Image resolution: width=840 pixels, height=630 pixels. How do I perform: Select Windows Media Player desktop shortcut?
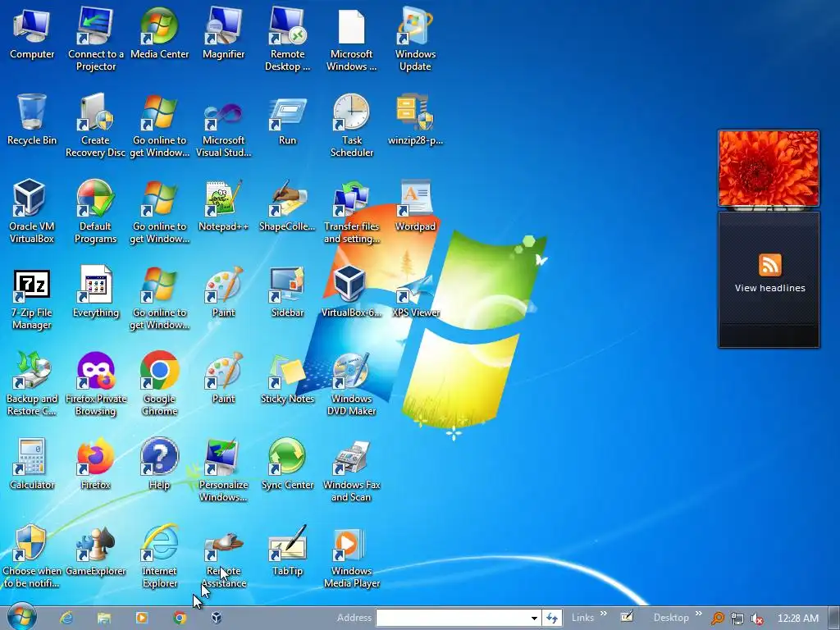pos(351,557)
